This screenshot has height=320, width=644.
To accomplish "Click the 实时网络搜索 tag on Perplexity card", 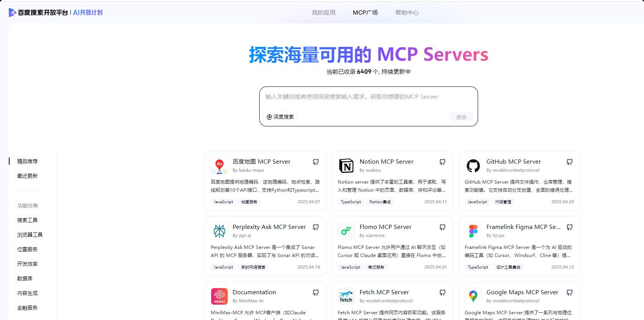I will click(253, 267).
